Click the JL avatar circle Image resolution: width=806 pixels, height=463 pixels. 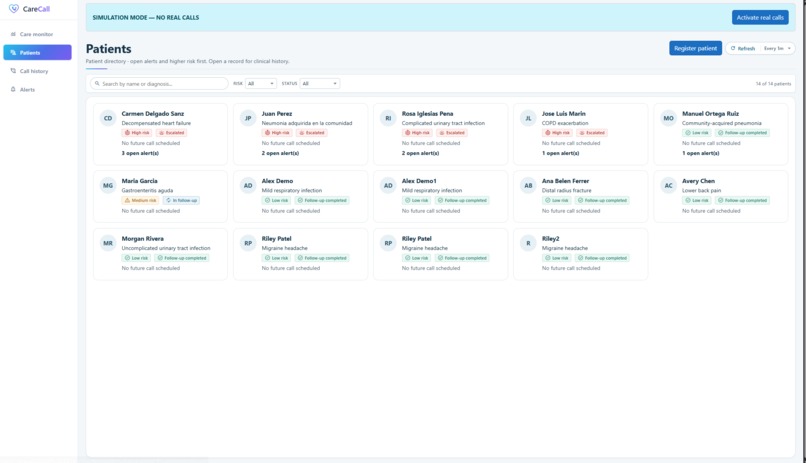(528, 118)
